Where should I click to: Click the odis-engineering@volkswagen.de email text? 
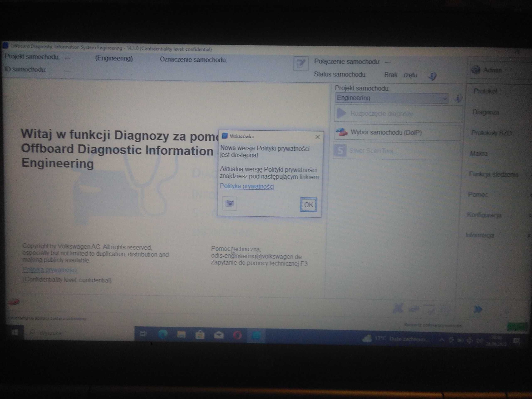point(256,256)
